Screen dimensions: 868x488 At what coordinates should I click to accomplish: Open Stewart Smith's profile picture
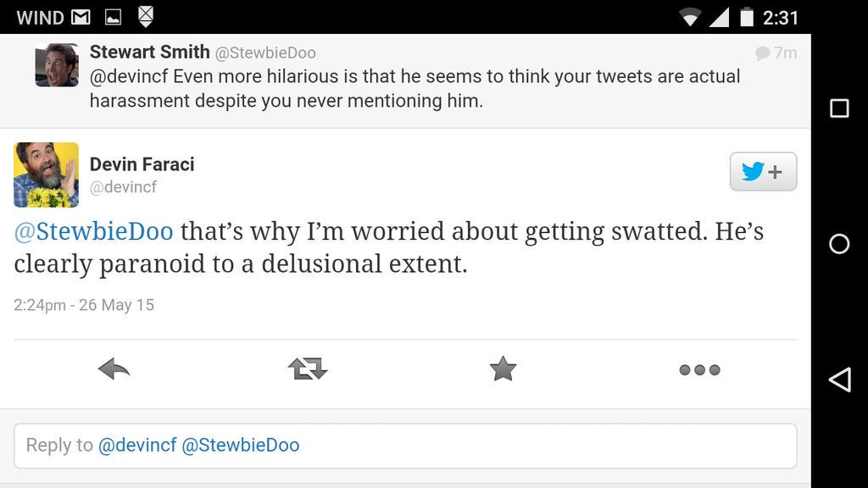click(x=57, y=65)
